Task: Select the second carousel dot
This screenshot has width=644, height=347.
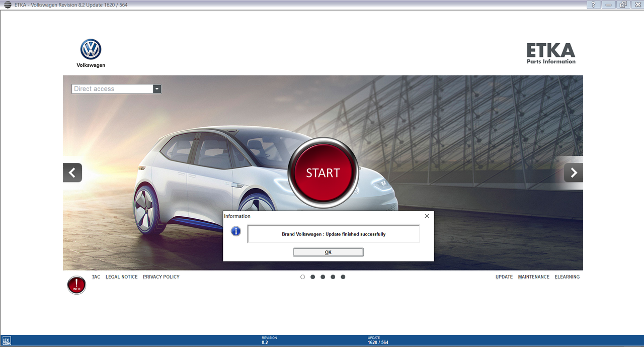Action: (x=312, y=277)
